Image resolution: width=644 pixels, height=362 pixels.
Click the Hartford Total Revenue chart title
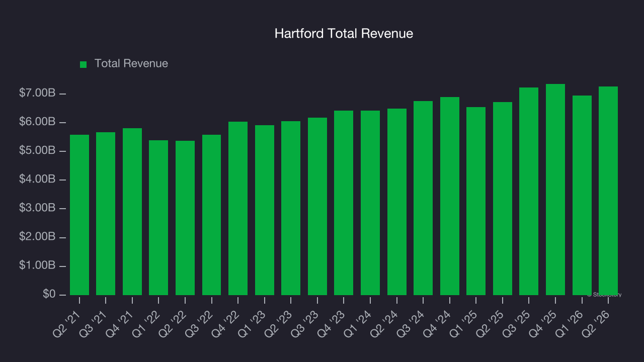click(x=344, y=34)
